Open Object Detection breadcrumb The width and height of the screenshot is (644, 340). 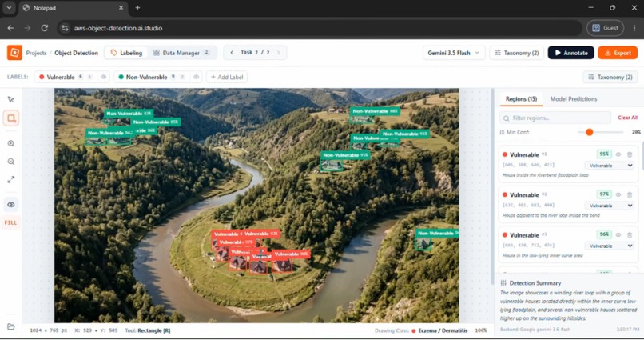tap(77, 53)
